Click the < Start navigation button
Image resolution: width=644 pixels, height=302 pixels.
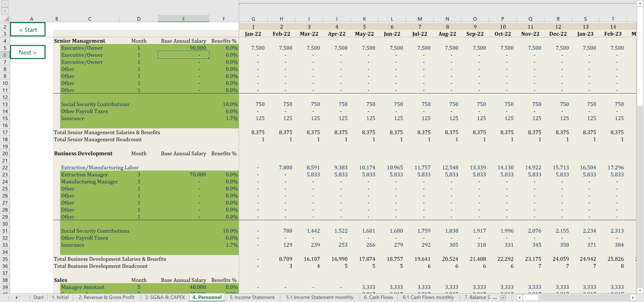28,30
